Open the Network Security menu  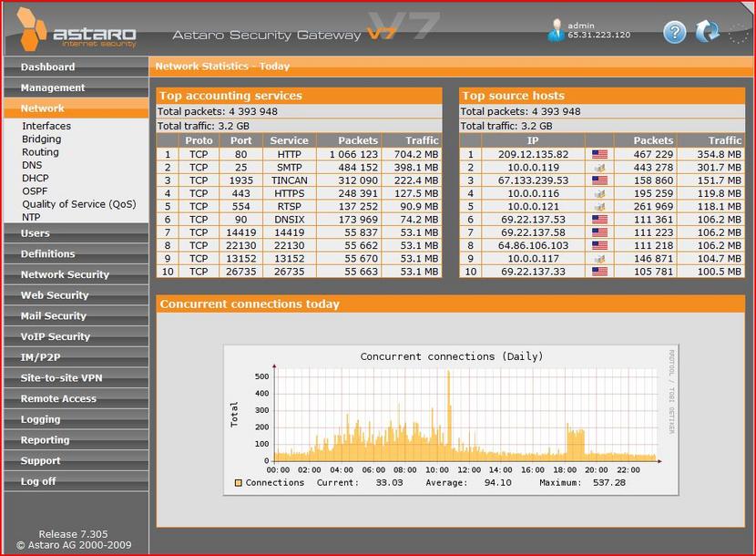(77, 275)
